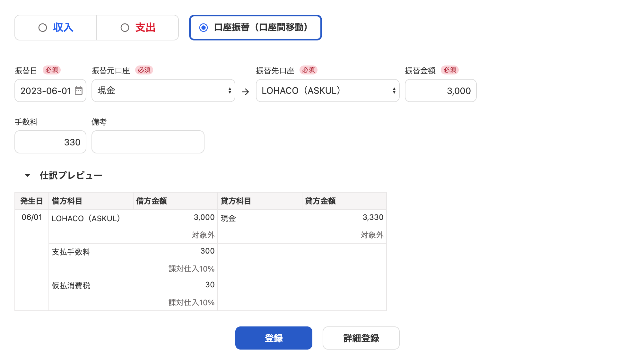Click 対象外 under the 3,000 debit amount
This screenshot has width=635, height=364.
click(203, 235)
